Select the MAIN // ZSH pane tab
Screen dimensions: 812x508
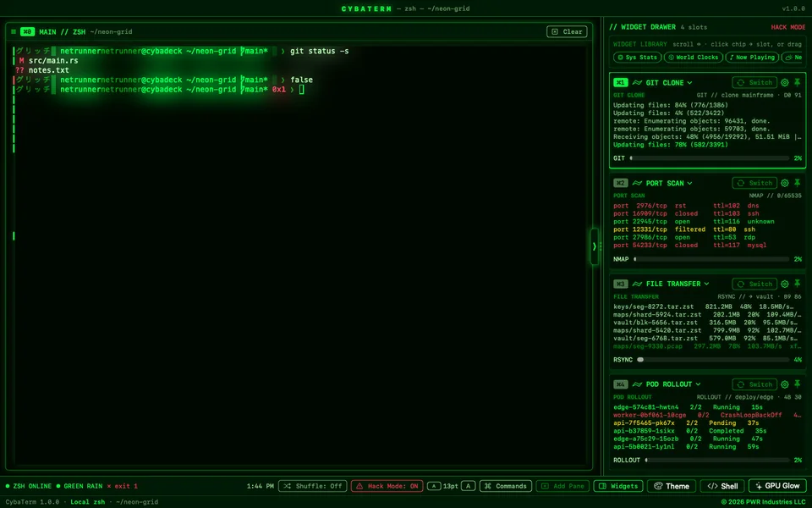[x=62, y=31]
